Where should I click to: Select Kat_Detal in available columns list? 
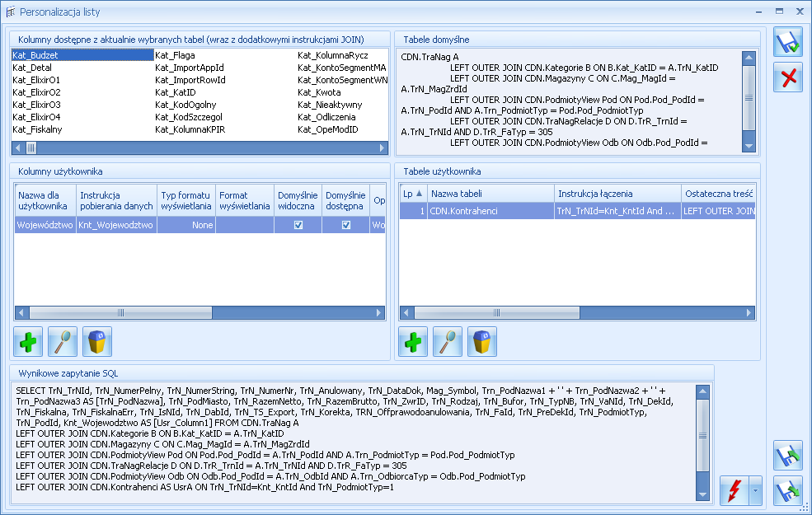click(x=32, y=68)
